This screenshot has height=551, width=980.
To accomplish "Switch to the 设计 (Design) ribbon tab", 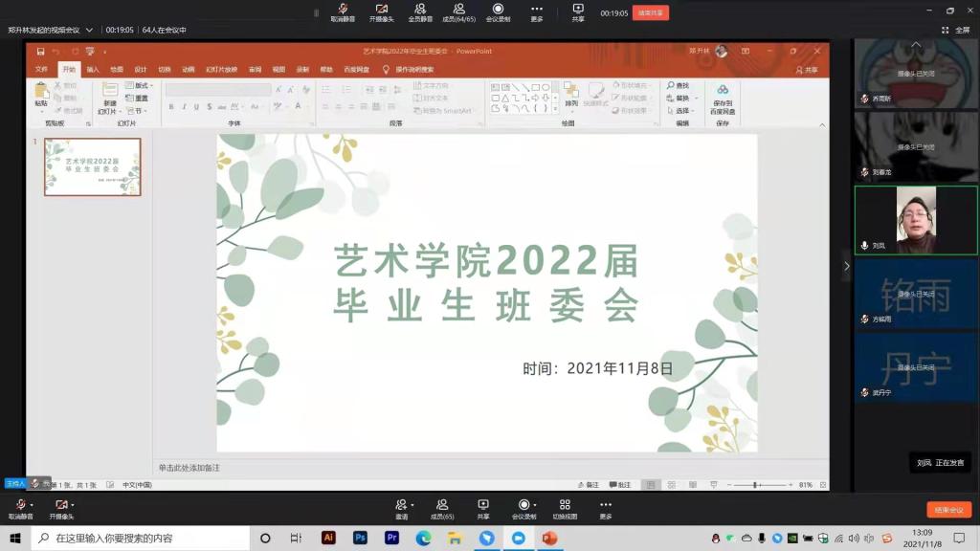I will pos(141,69).
